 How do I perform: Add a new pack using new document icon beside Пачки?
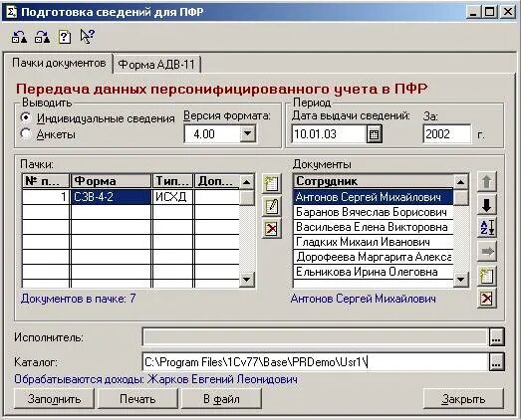point(271,183)
